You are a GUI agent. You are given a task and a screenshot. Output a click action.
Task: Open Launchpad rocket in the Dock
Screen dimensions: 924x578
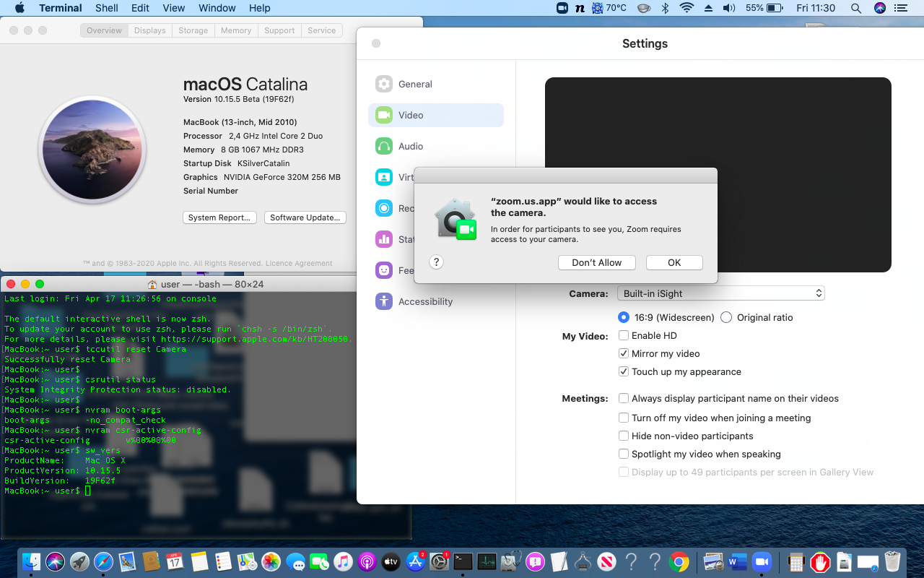point(79,561)
